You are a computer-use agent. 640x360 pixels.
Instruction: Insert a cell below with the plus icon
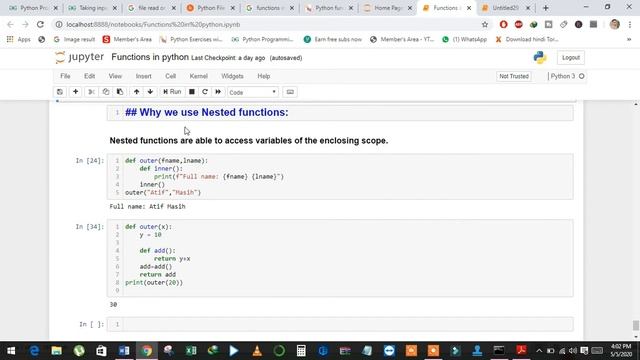(76, 92)
